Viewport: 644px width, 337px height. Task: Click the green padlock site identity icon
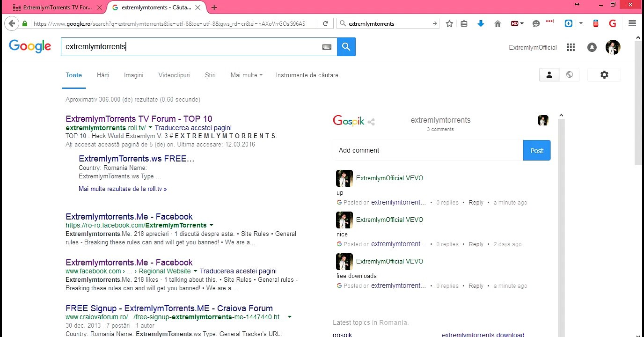(24, 23)
